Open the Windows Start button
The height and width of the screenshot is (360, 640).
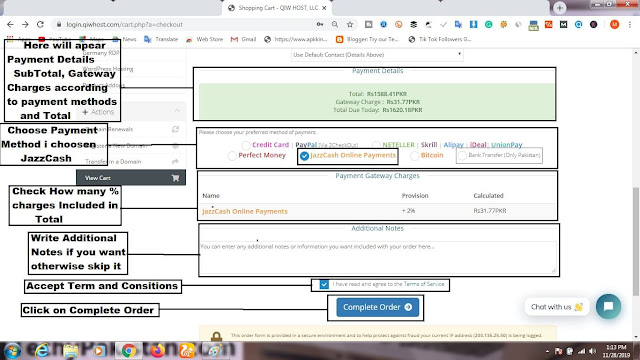click(x=12, y=351)
